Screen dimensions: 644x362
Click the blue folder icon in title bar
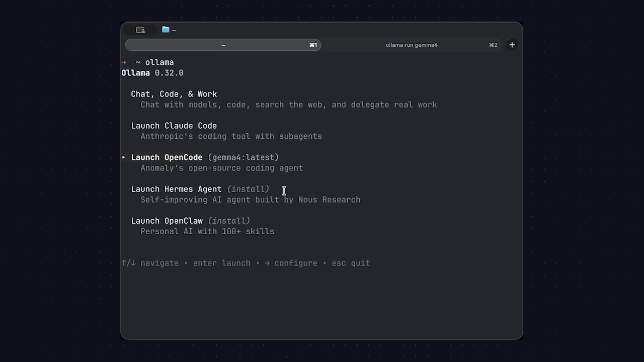point(165,30)
